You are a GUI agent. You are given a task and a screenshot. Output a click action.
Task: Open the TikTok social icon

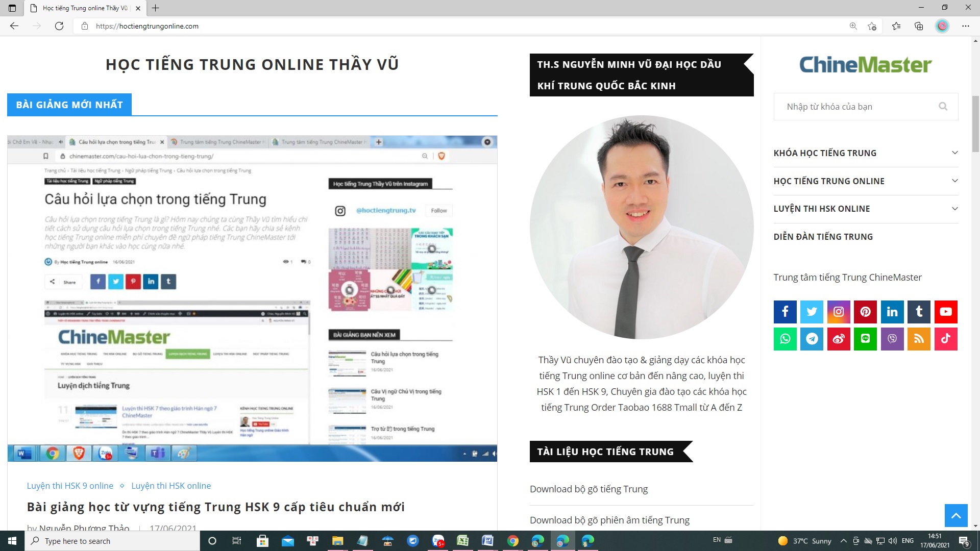[945, 339]
